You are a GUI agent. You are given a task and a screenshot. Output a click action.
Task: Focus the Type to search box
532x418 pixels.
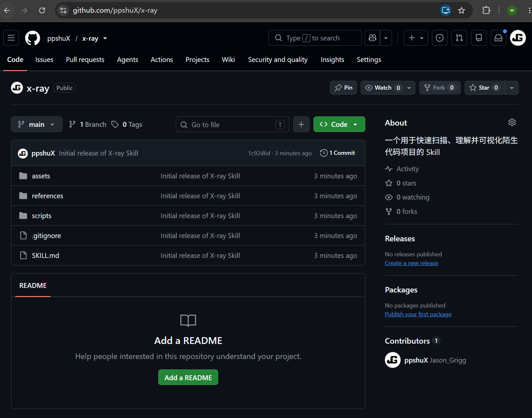point(315,38)
